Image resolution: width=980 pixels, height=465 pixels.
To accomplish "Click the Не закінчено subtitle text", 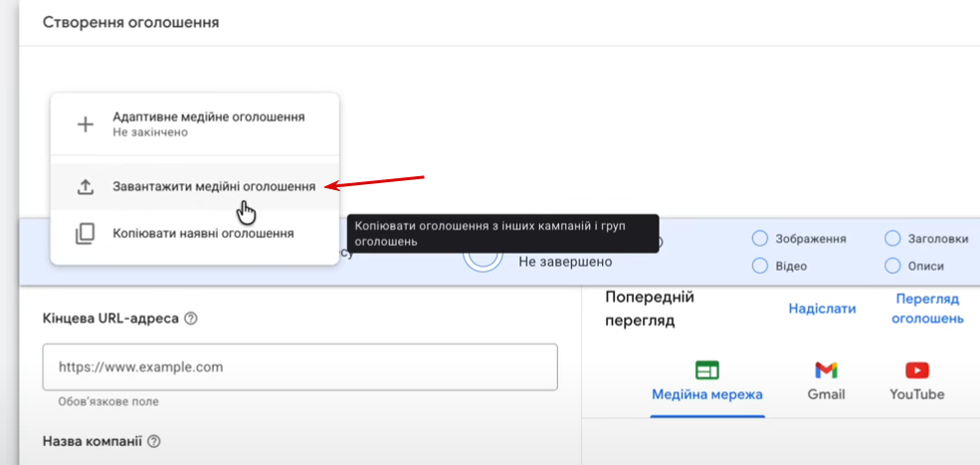I will (150, 132).
